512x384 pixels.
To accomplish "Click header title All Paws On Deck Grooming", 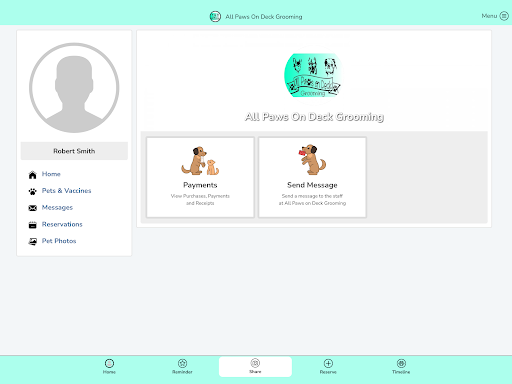I will (264, 17).
